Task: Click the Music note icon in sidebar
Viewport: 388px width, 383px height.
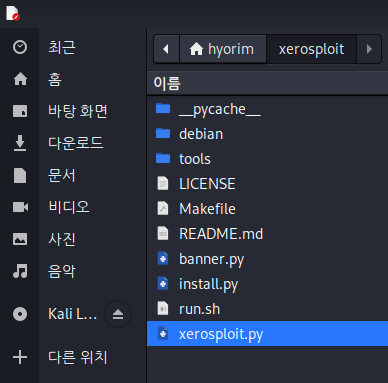Action: (20, 271)
